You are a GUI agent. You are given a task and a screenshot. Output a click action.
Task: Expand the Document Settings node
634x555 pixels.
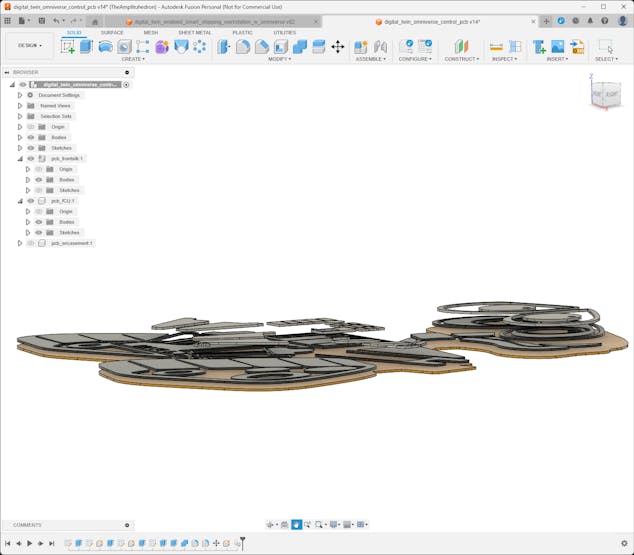(x=20, y=95)
